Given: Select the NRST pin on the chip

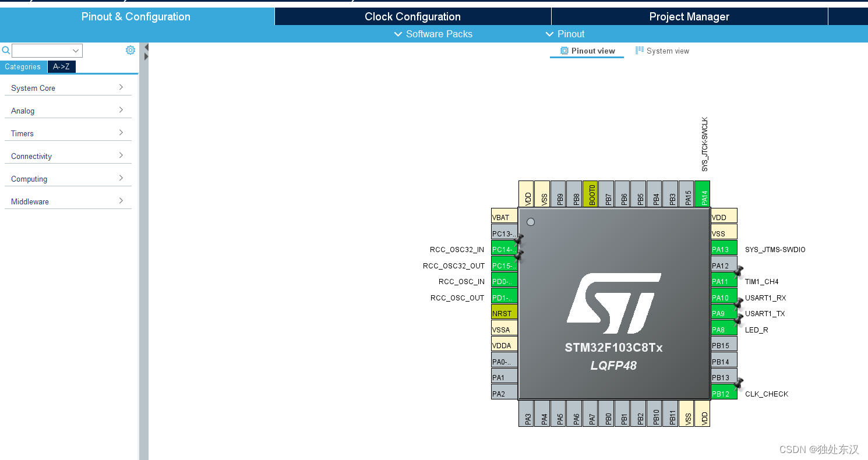Looking at the screenshot, I should point(503,313).
